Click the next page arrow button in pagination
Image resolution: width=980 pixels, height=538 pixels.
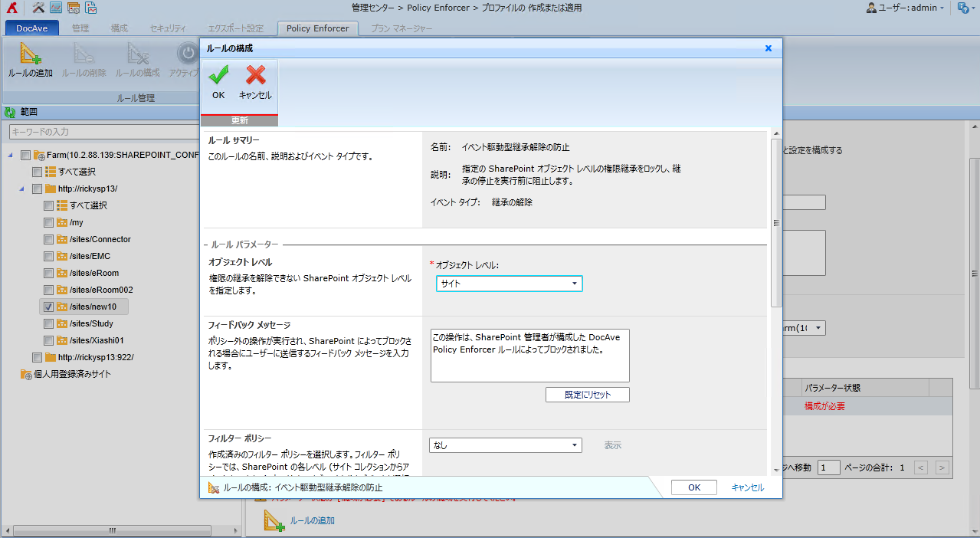[942, 467]
